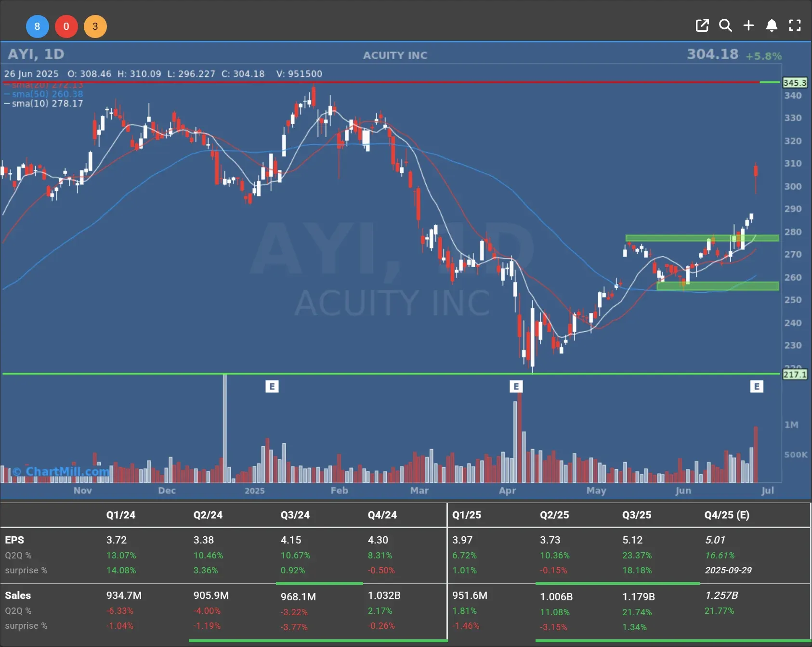Select the Q2/24 column header
This screenshot has height=647, width=812.
[208, 515]
